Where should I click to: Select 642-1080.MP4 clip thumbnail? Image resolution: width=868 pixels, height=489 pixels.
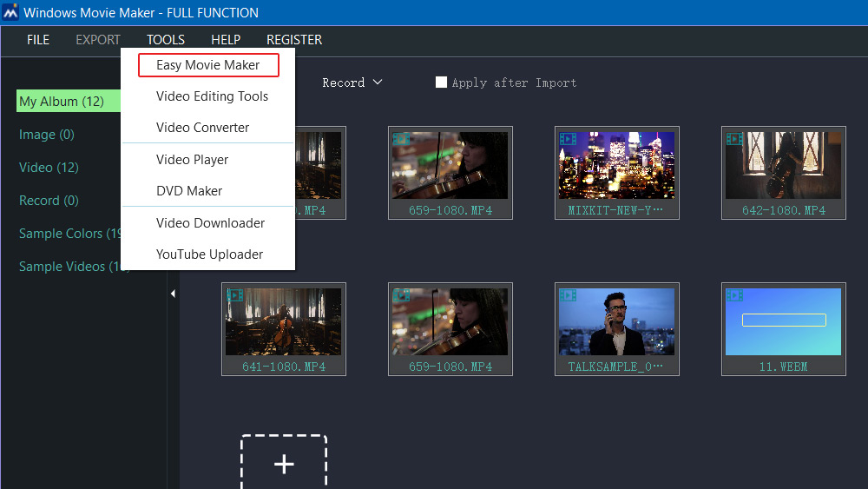pos(783,173)
